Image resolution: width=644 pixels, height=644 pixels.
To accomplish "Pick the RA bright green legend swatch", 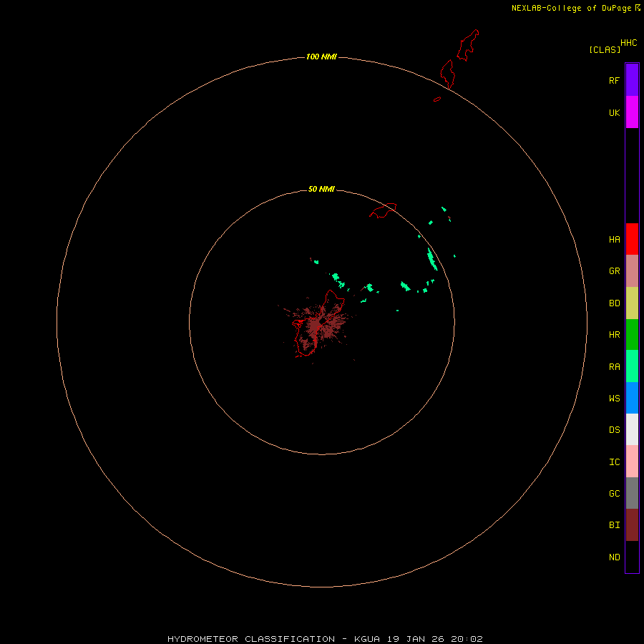I will [632, 366].
